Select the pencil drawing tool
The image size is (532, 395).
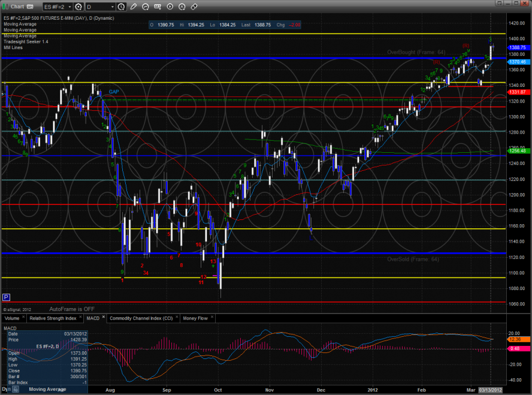(134, 7)
